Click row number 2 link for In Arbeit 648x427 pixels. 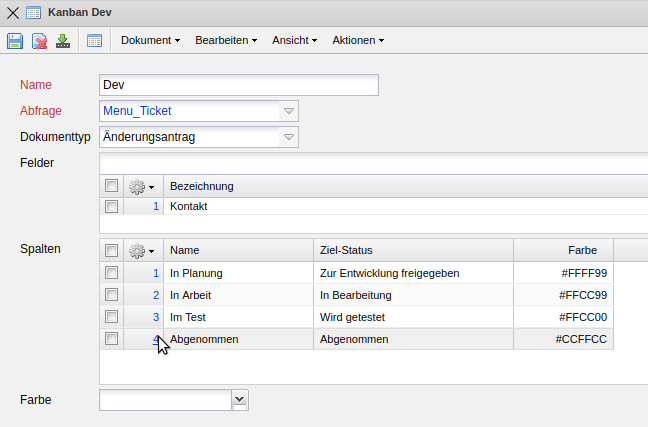click(x=156, y=295)
